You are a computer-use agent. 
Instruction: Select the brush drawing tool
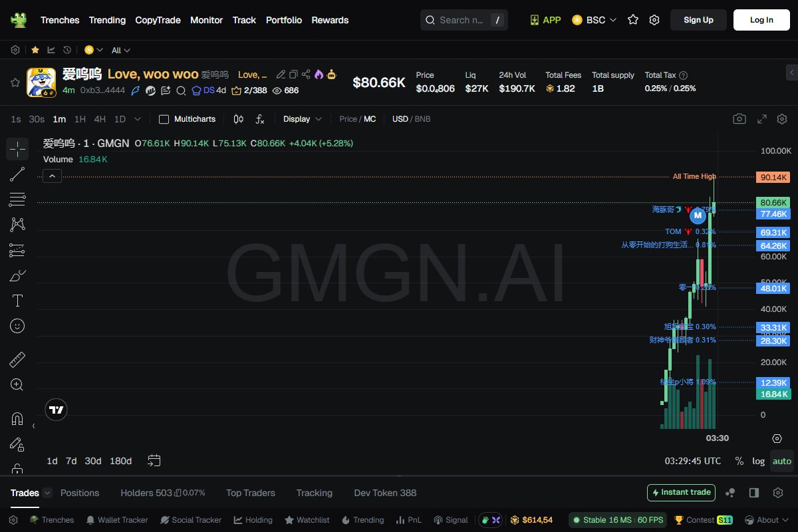pos(17,275)
